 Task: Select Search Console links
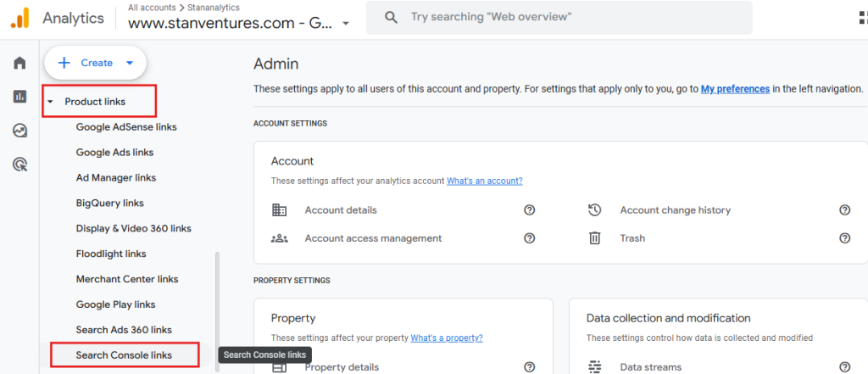coord(124,355)
